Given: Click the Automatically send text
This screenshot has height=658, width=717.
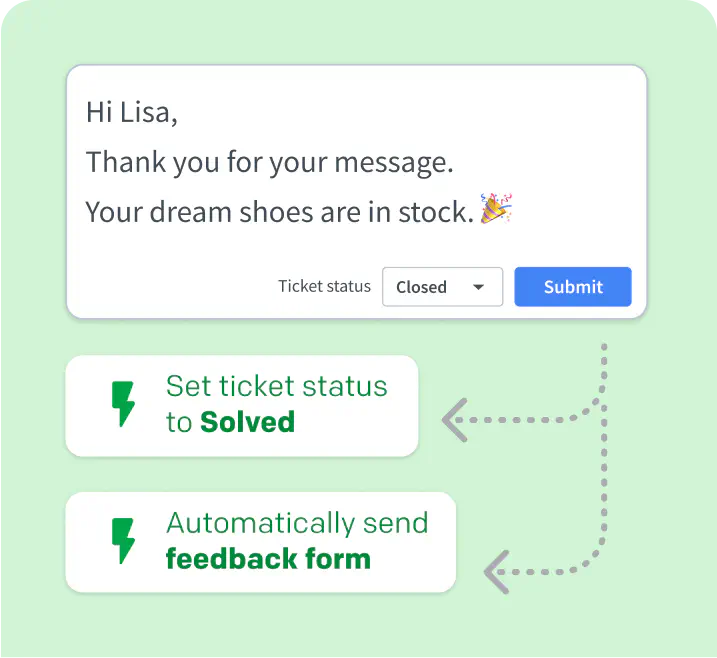Looking at the screenshot, I should pos(297,524).
